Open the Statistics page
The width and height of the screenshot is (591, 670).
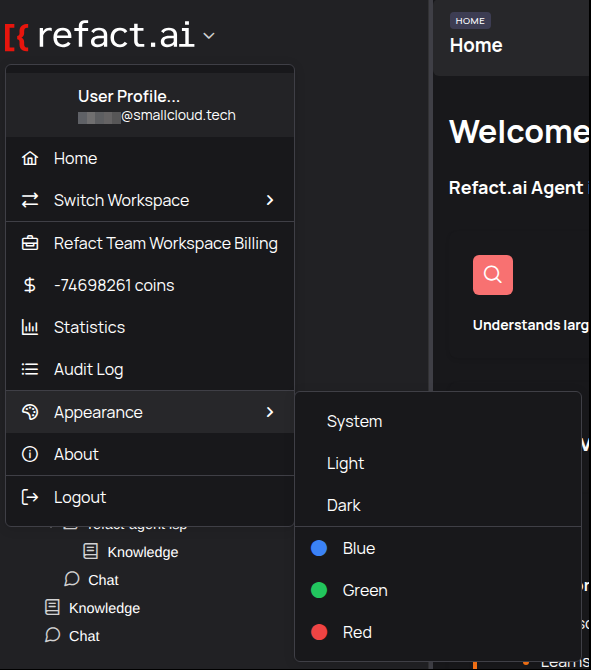(x=150, y=327)
